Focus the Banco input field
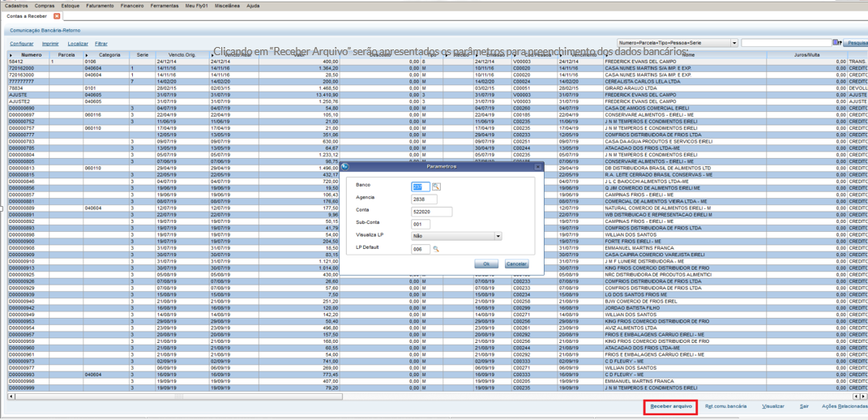The height and width of the screenshot is (420, 868). [x=421, y=187]
